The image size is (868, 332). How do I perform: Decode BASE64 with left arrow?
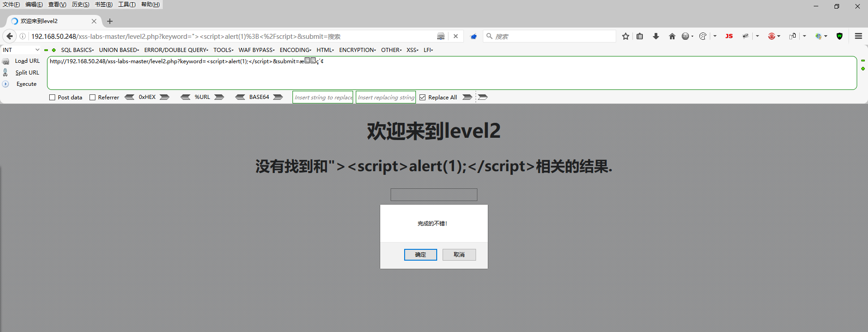coord(241,97)
